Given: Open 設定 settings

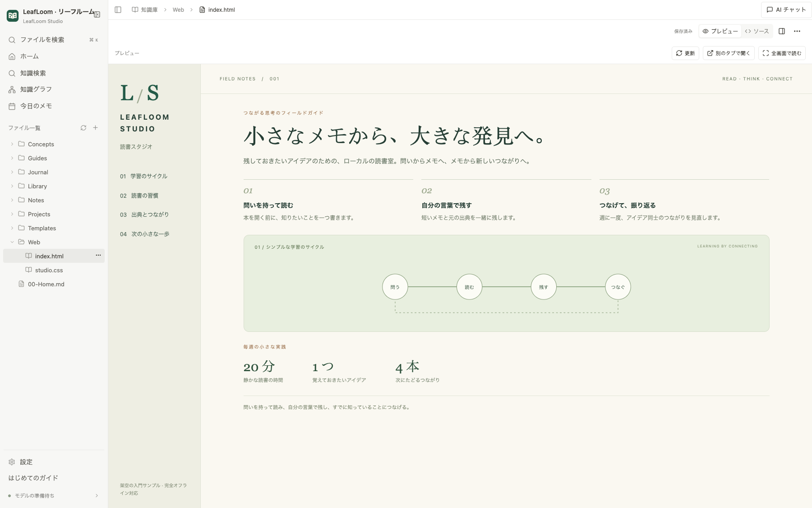Looking at the screenshot, I should [x=54, y=462].
